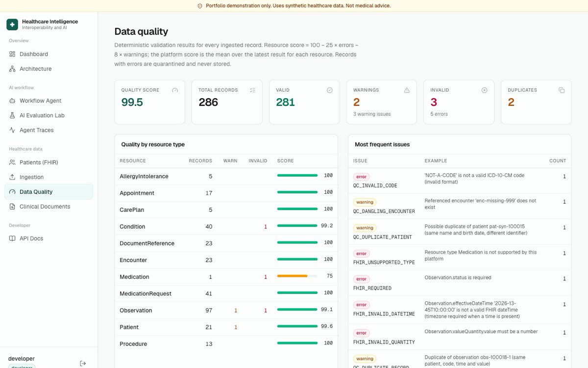Click the Procedure resource row name

click(x=133, y=344)
